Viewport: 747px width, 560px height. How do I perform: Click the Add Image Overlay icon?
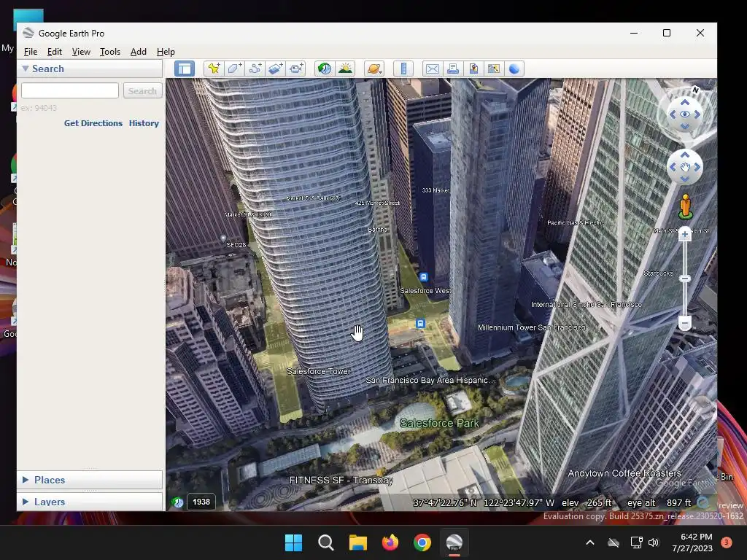(275, 69)
